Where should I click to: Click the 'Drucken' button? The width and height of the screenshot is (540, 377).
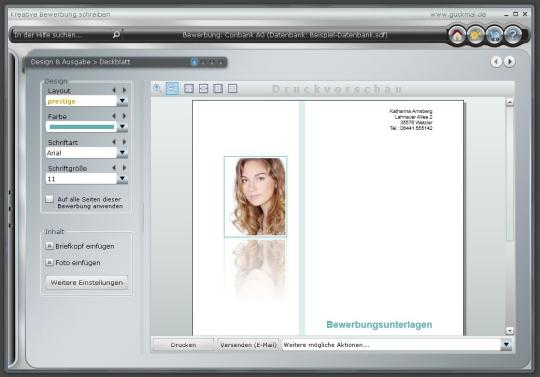(183, 345)
